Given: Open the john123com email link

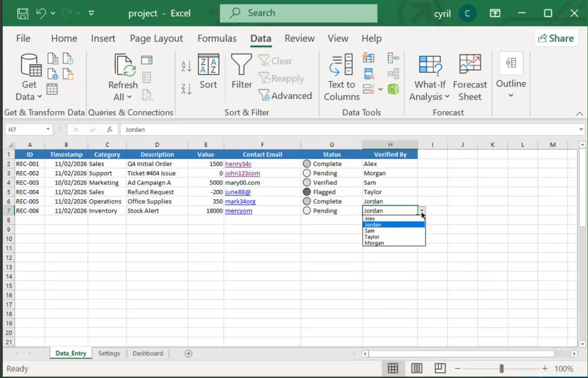Looking at the screenshot, I should tap(243, 173).
